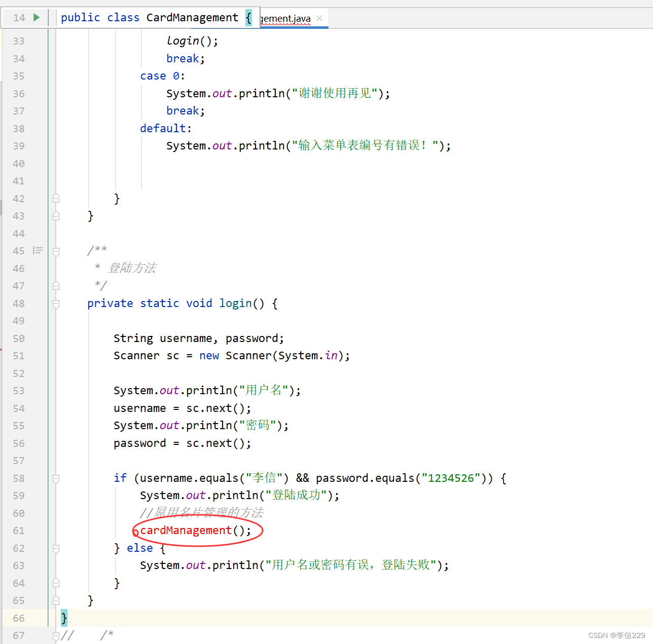Click println "登陆成功" line
Screen dimensions: 653x644
(x=240, y=496)
